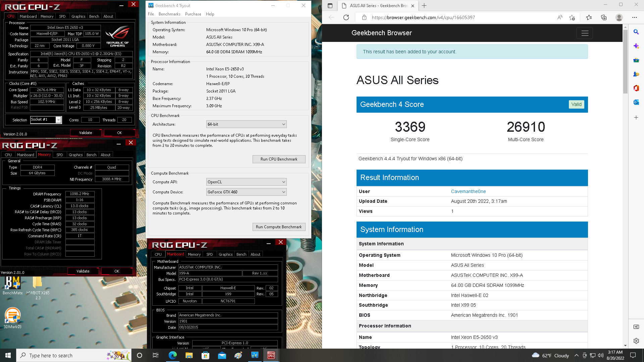Click Run Compute Benchmark button
Screen dimensions: 644x362
tap(279, 227)
